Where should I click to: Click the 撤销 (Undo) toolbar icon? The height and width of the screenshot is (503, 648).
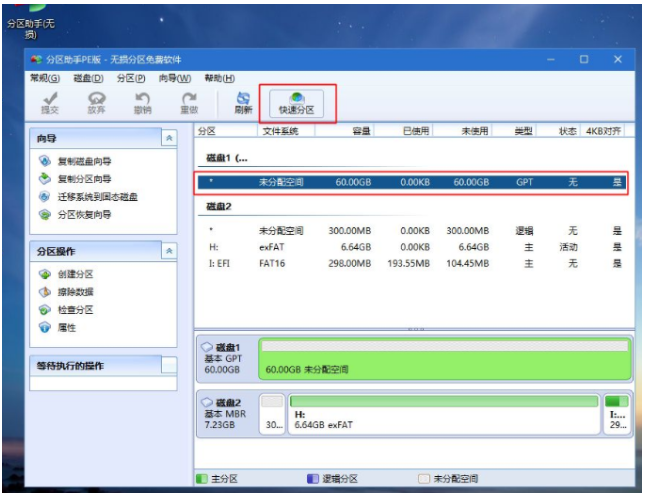tap(142, 103)
